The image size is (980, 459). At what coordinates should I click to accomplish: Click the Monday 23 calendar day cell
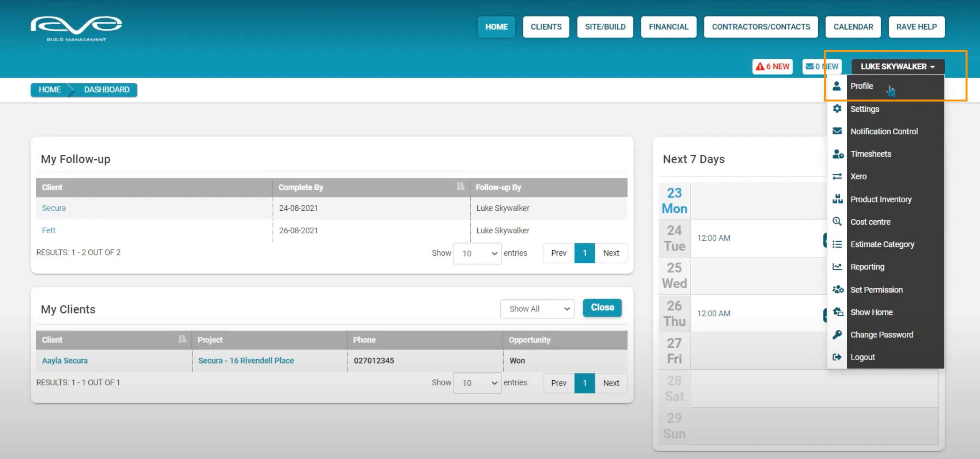point(674,201)
